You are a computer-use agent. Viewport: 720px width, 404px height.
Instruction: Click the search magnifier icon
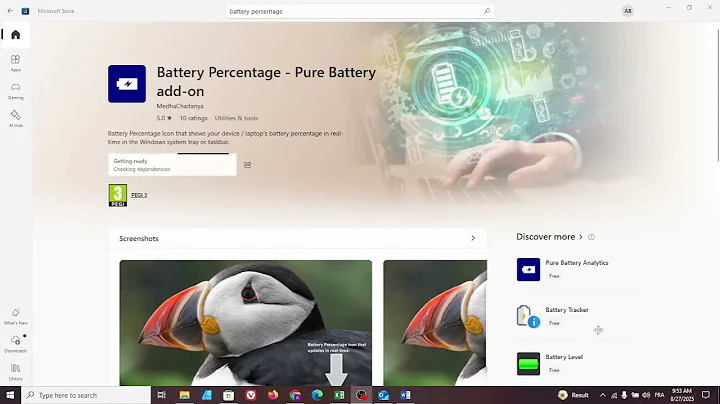487,11
